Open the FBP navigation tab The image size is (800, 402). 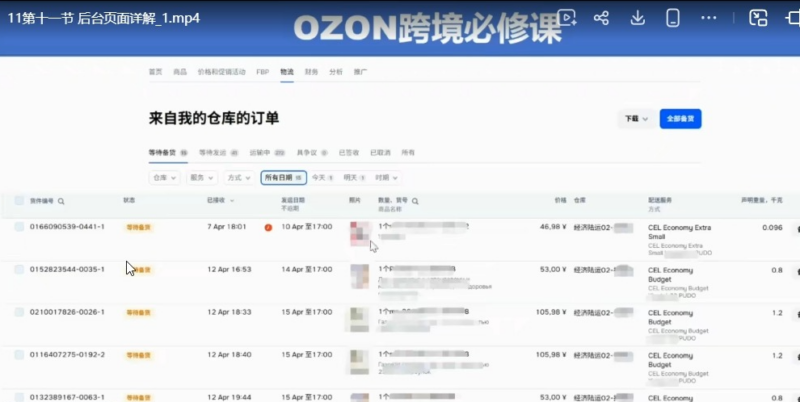coord(263,72)
